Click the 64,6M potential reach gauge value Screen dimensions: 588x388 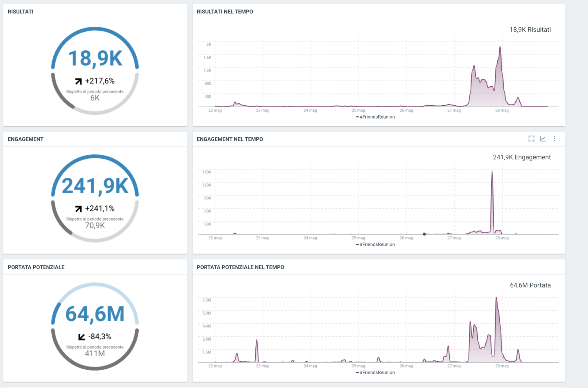tap(95, 314)
